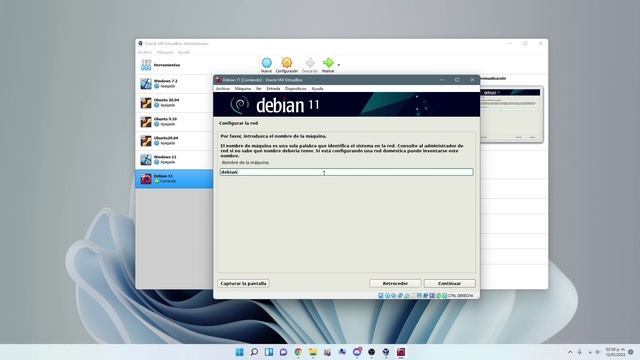Open the Chat icon on the taskbar
This screenshot has width=640, height=360.
pos(283,352)
